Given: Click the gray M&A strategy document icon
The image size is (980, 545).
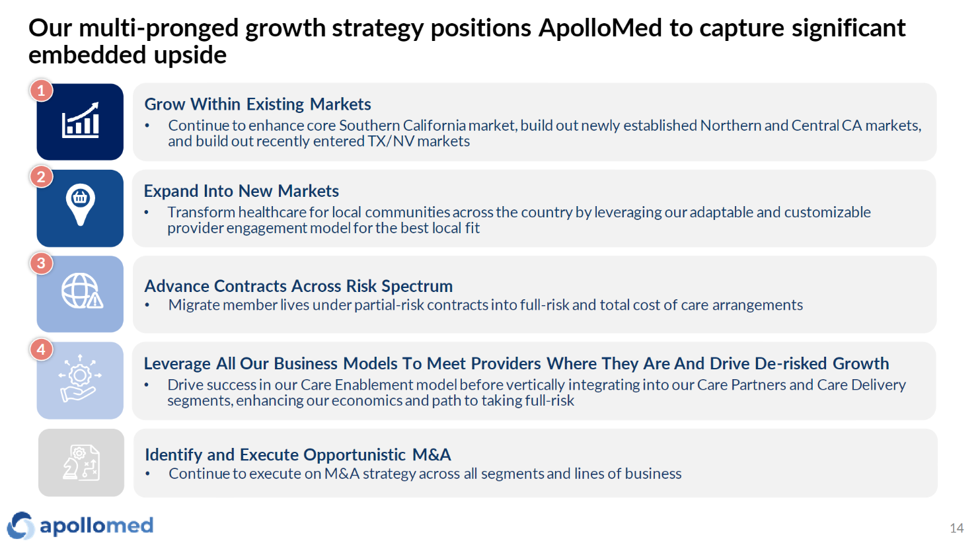Looking at the screenshot, I should 81,462.
